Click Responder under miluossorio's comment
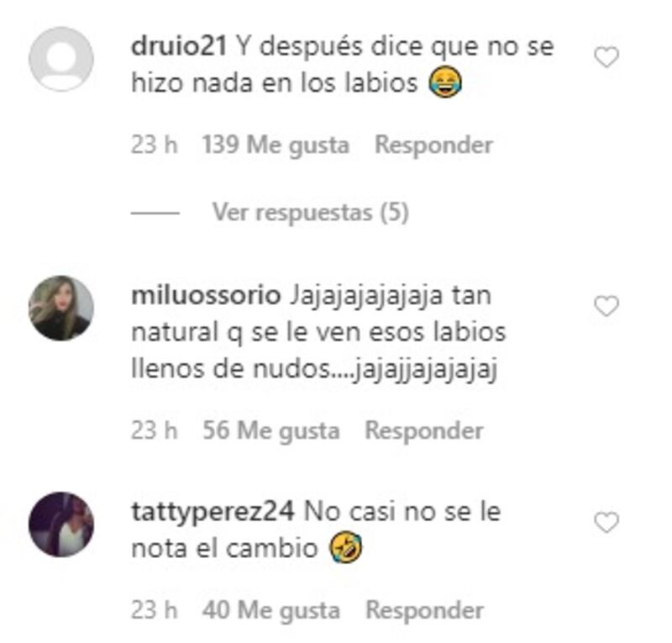 [x=424, y=430]
